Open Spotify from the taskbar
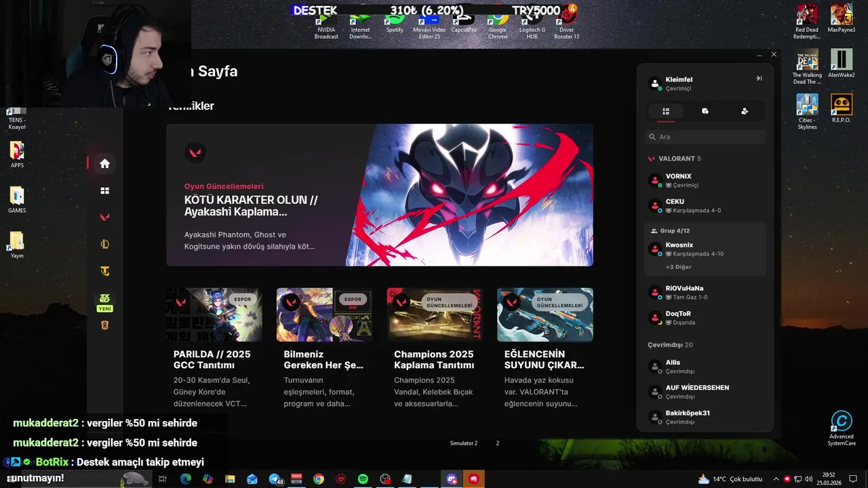868x488 pixels. click(x=363, y=479)
